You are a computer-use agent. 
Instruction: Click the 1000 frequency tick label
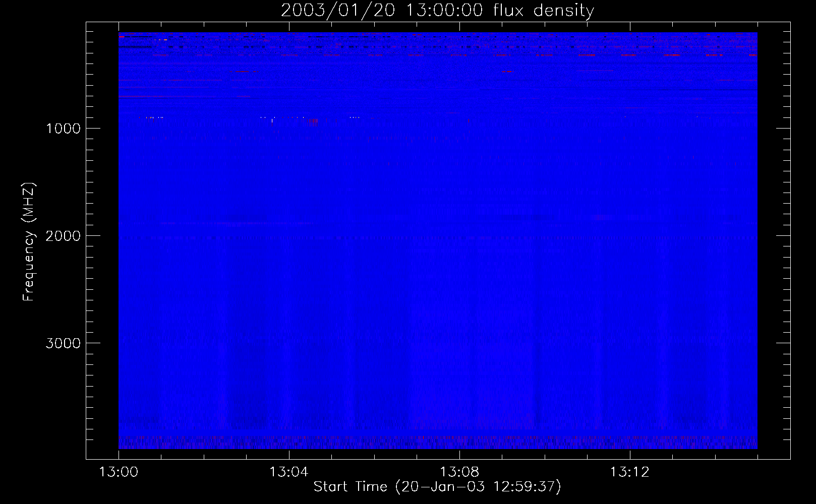click(63, 128)
